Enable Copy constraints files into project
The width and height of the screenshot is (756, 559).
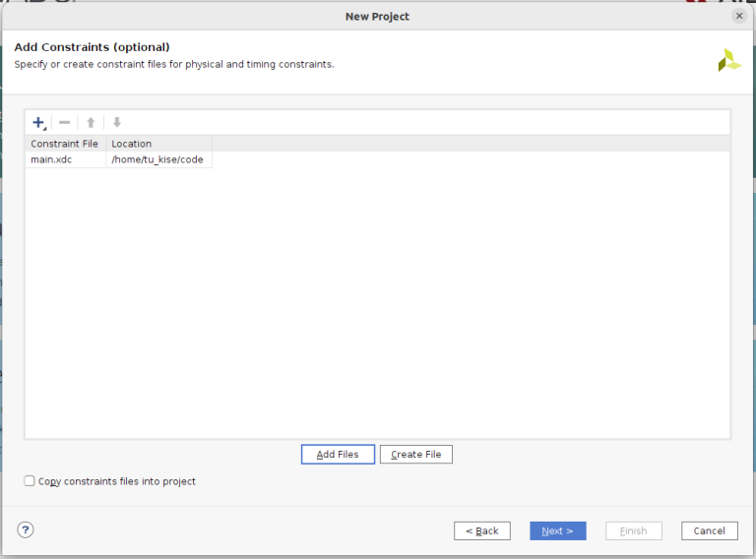click(30, 481)
